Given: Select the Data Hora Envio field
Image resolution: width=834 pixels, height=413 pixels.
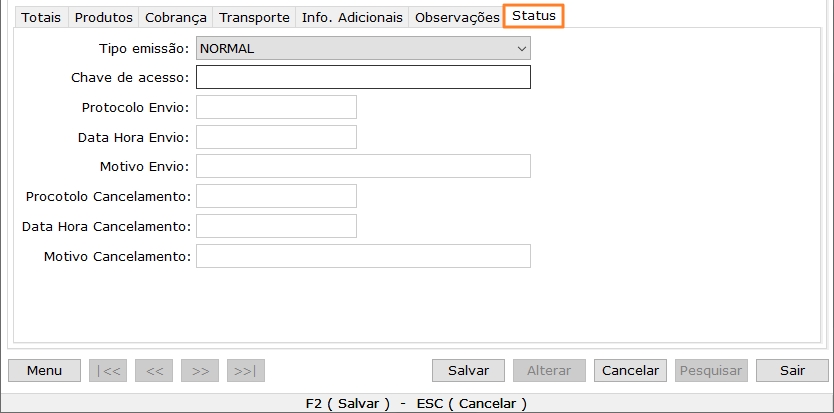Looking at the screenshot, I should click(276, 137).
